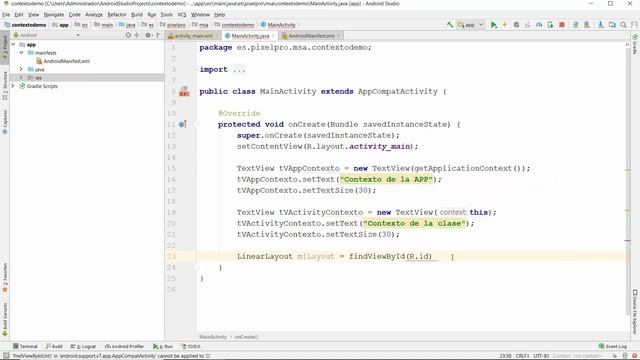The width and height of the screenshot is (640, 360).
Task: Run the app with the green play icon
Action: [493, 25]
